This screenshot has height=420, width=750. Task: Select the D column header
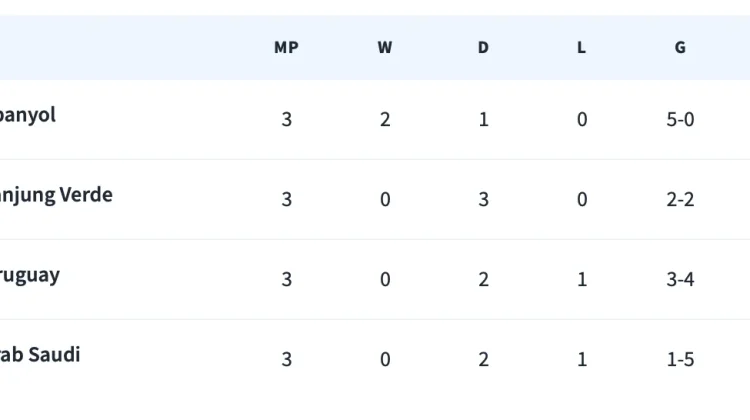pos(483,47)
